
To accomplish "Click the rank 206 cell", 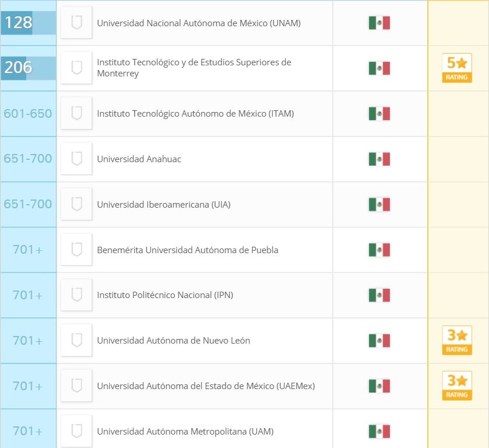I will click(28, 68).
